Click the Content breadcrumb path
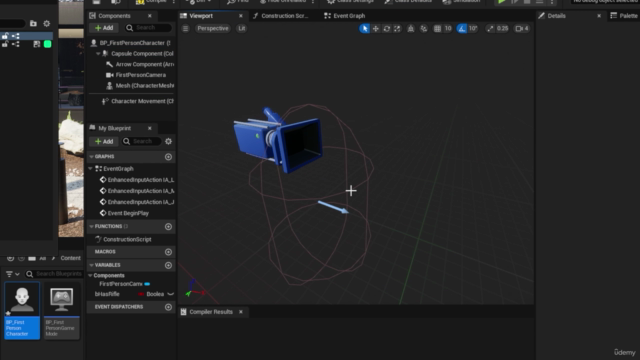The height and width of the screenshot is (360, 640). coord(70,258)
